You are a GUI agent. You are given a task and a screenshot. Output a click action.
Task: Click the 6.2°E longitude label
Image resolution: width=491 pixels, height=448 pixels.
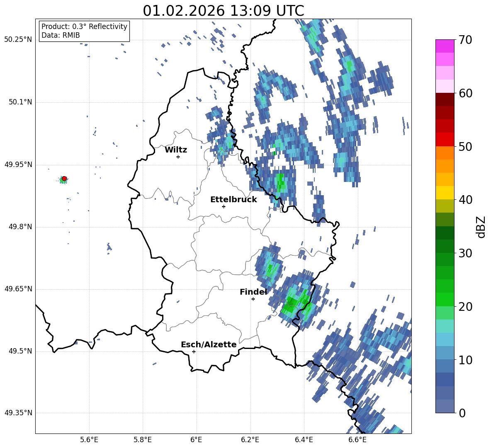tap(250, 440)
